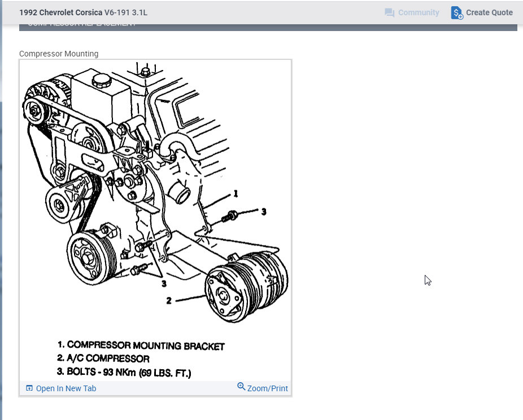The width and height of the screenshot is (523, 420).
Task: Click the 1992 Chevrolet Corsica vehicle title
Action: click(x=83, y=12)
